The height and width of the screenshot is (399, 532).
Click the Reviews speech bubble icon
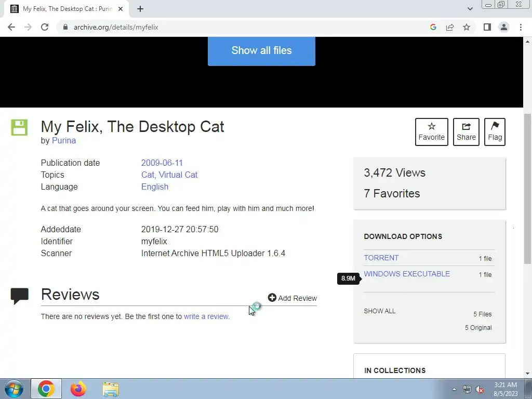tap(19, 296)
